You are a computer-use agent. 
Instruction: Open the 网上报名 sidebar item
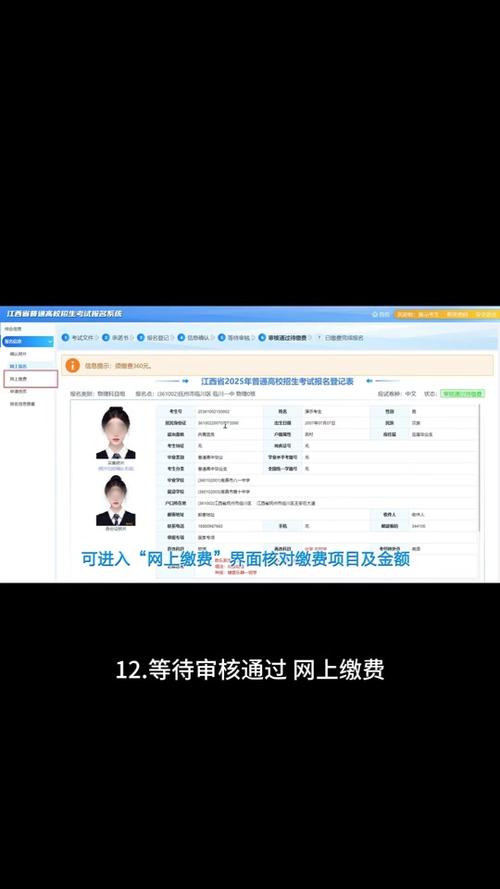point(19,366)
